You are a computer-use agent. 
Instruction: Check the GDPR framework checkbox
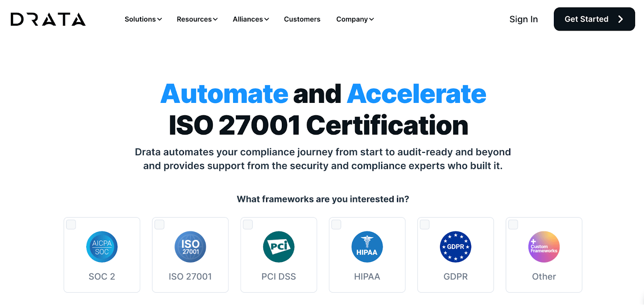tap(425, 225)
